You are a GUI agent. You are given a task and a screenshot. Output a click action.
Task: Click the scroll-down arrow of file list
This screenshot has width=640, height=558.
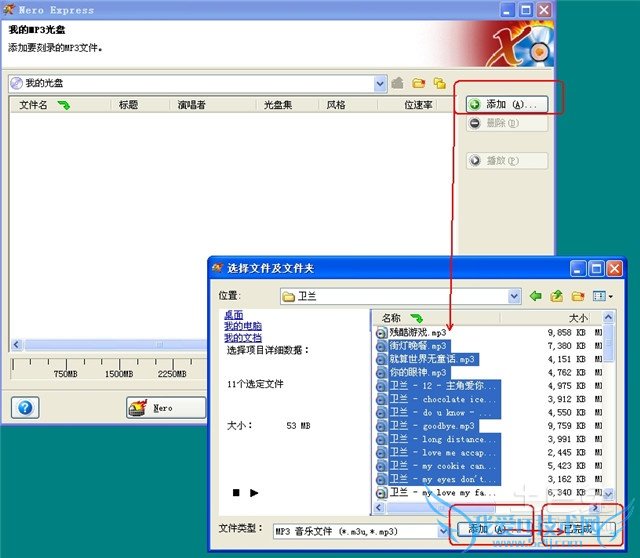[x=608, y=494]
